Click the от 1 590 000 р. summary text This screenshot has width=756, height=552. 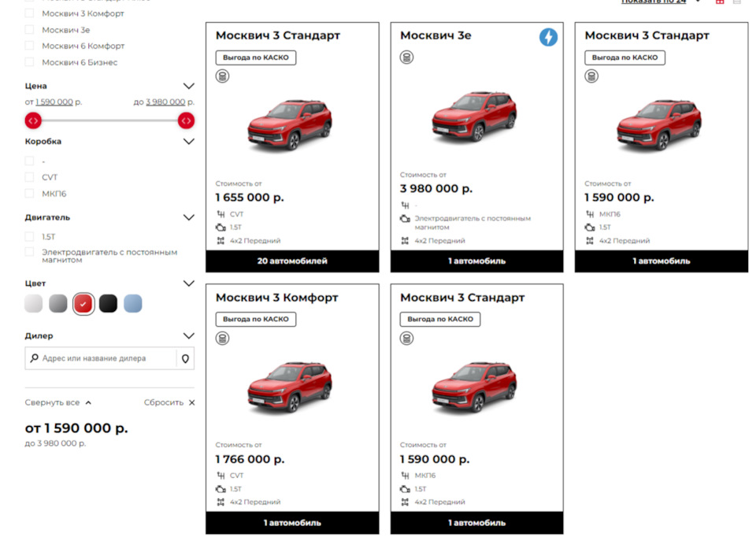[76, 428]
